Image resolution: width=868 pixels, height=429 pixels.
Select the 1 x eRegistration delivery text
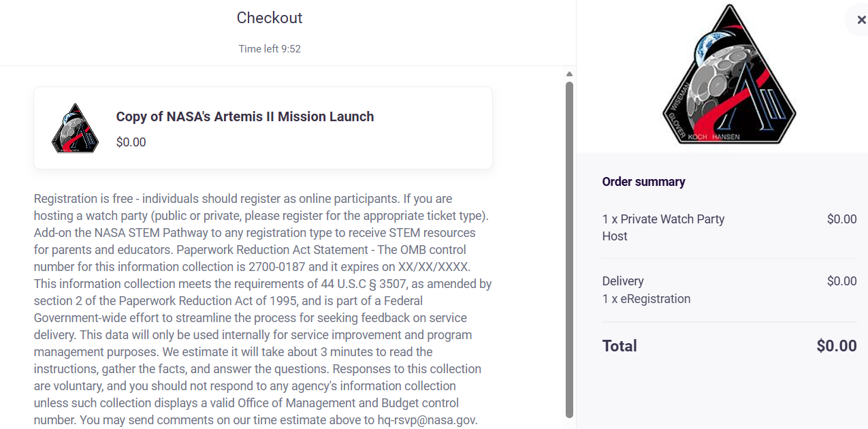646,299
